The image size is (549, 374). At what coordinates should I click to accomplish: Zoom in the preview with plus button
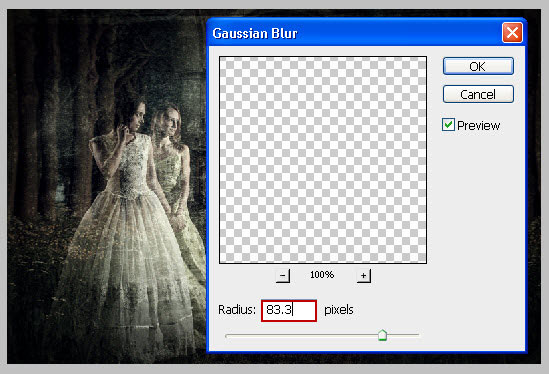point(364,276)
